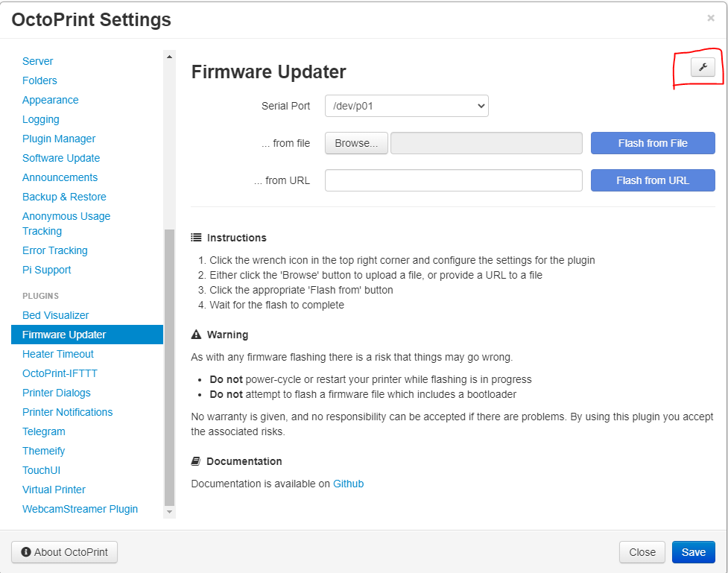
Task: Click the Documentation book icon
Action: 196,461
